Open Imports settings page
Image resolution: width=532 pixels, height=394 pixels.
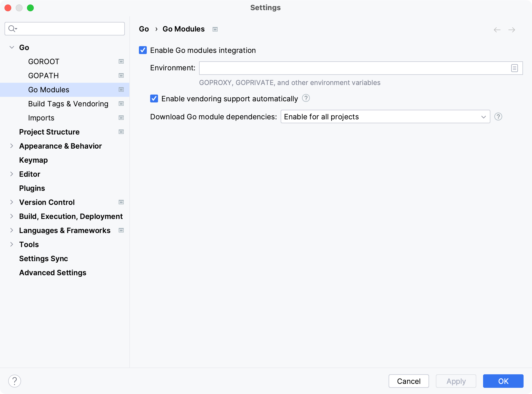65,118
